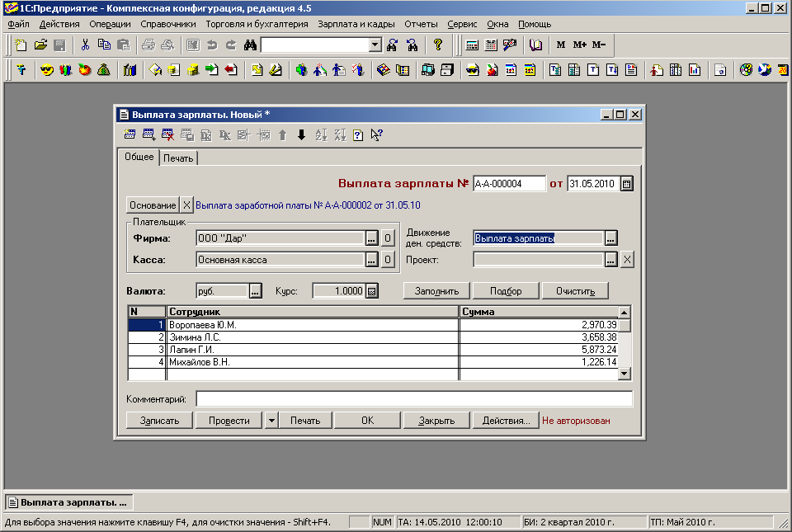
Task: Open the Отчеты menu
Action: [421, 24]
